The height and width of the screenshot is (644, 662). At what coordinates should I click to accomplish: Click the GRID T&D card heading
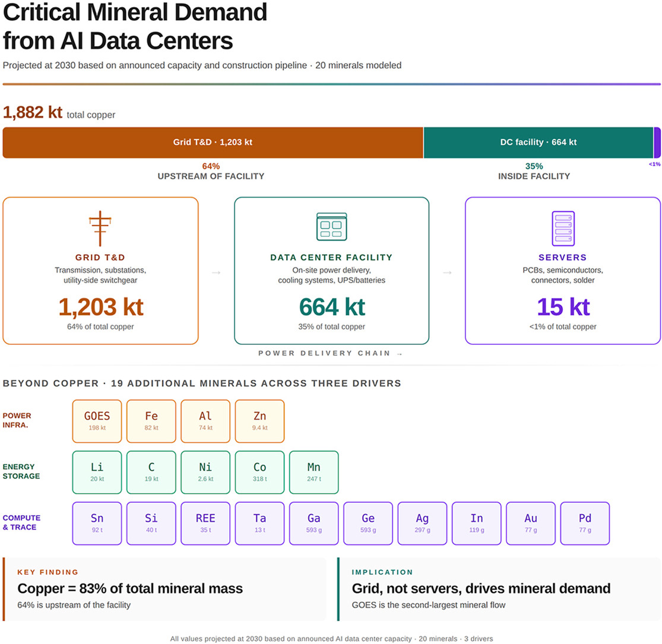click(100, 258)
